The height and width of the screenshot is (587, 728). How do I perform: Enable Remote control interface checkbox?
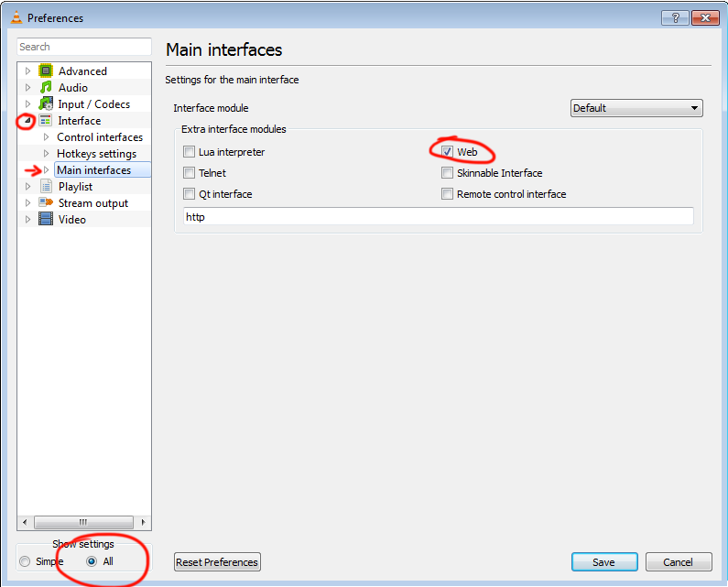point(447,193)
